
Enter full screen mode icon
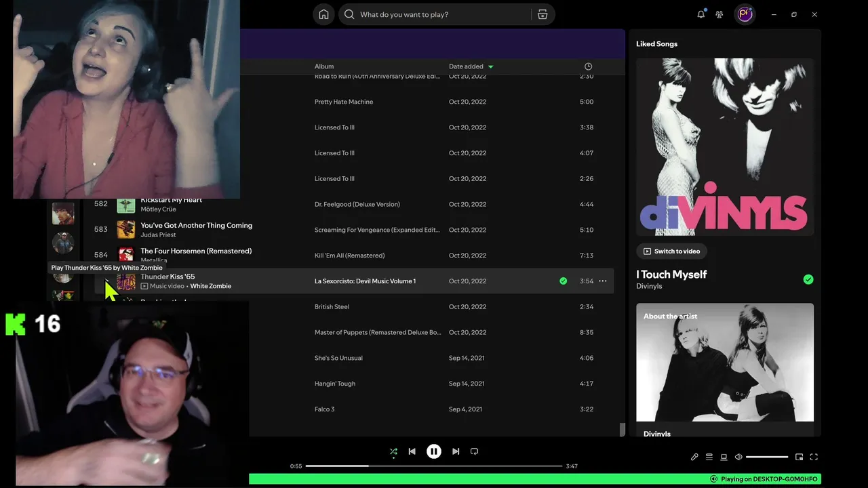tap(814, 457)
